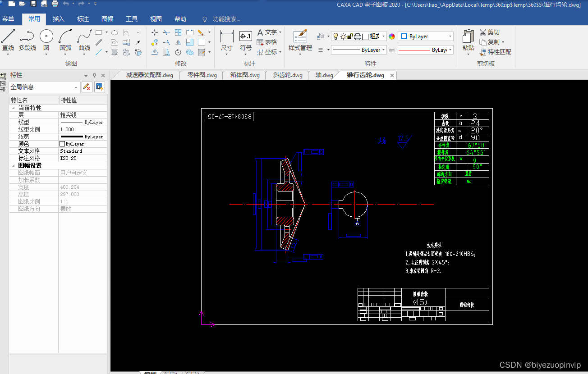Click the layer manager icon
Image resolution: width=588 pixels, height=374 pixels.
(320, 36)
